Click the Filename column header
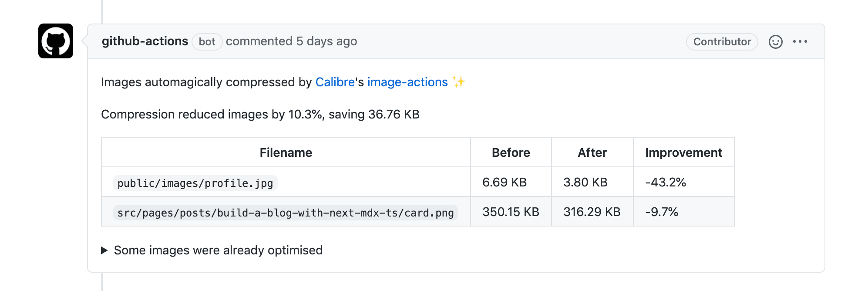Image resolution: width=868 pixels, height=291 pixels. point(286,152)
